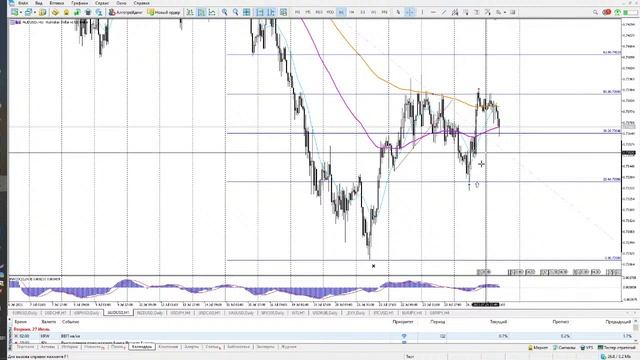The height and width of the screenshot is (360, 640).
Task: Click the Тестер стратегий button
Action: tap(616, 347)
